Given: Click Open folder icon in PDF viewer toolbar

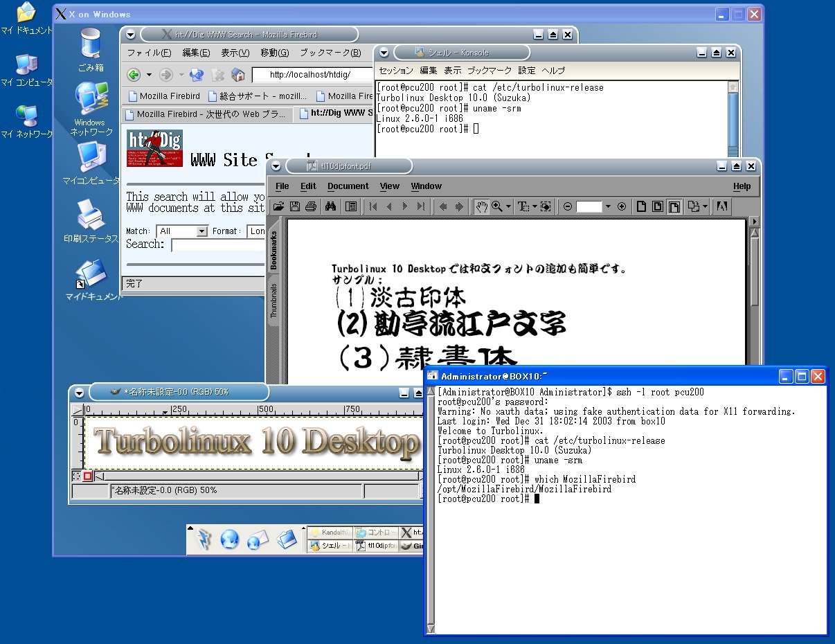Looking at the screenshot, I should pos(279,206).
